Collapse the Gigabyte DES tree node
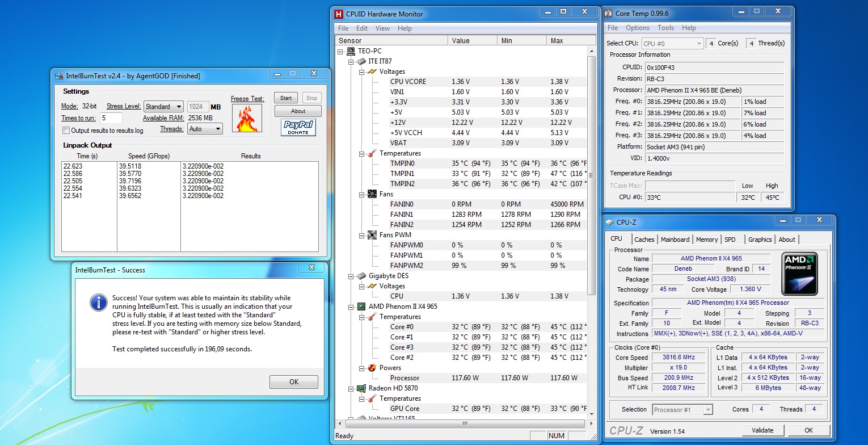Screen dimensions: 868x445 (x=351, y=276)
